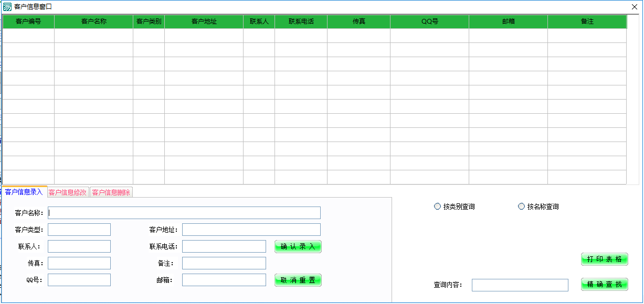Click the 确认录入 button
644x304 pixels.
tap(298, 246)
